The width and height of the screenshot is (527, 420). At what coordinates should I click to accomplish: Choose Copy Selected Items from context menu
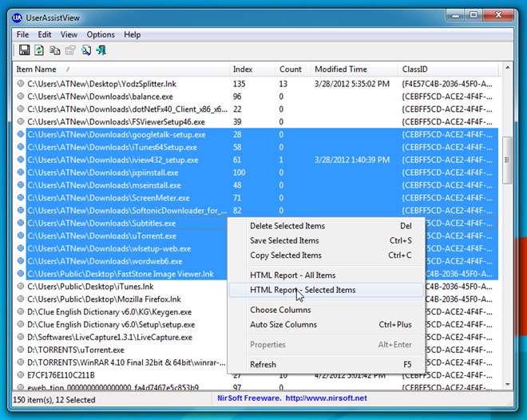(x=326, y=256)
